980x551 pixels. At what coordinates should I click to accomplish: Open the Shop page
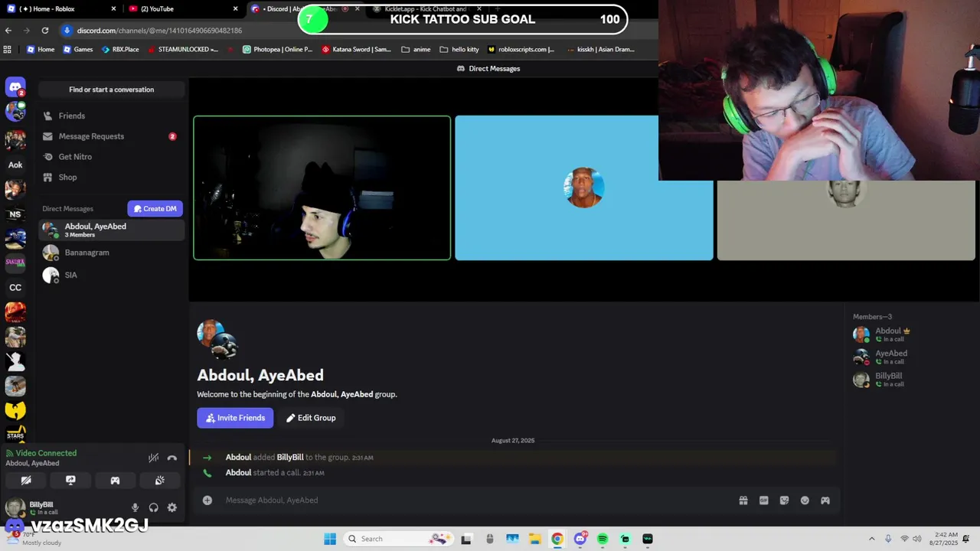[111, 178]
